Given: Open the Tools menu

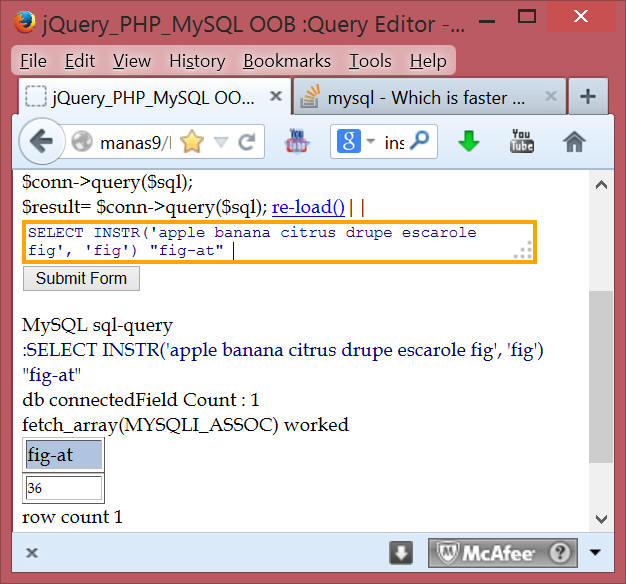Looking at the screenshot, I should 370,61.
